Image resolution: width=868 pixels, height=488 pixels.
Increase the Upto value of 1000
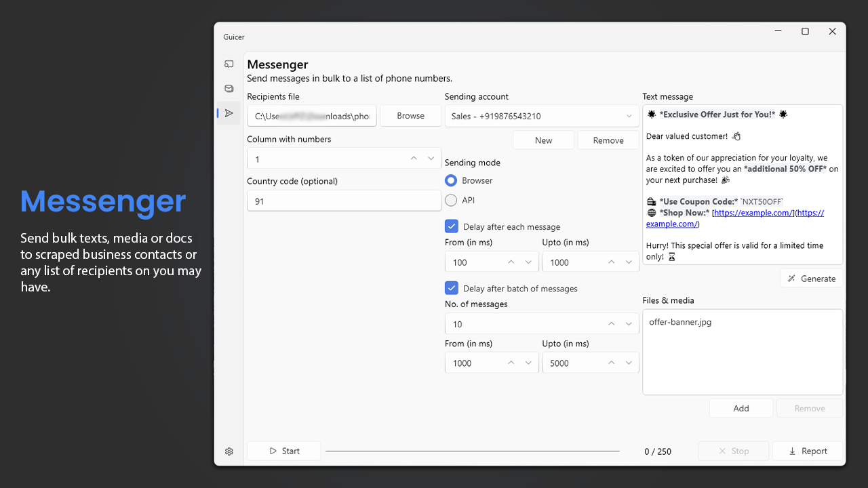coord(612,262)
